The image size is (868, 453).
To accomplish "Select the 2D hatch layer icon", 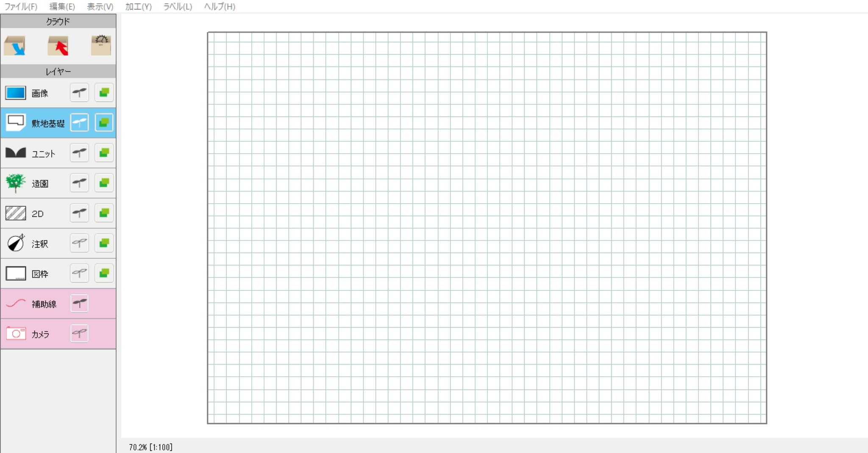I will coord(16,213).
